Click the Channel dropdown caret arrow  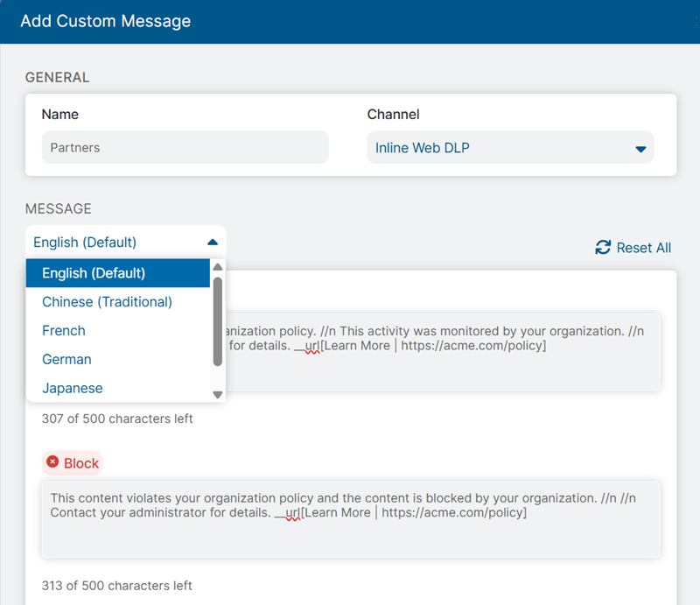coord(640,149)
